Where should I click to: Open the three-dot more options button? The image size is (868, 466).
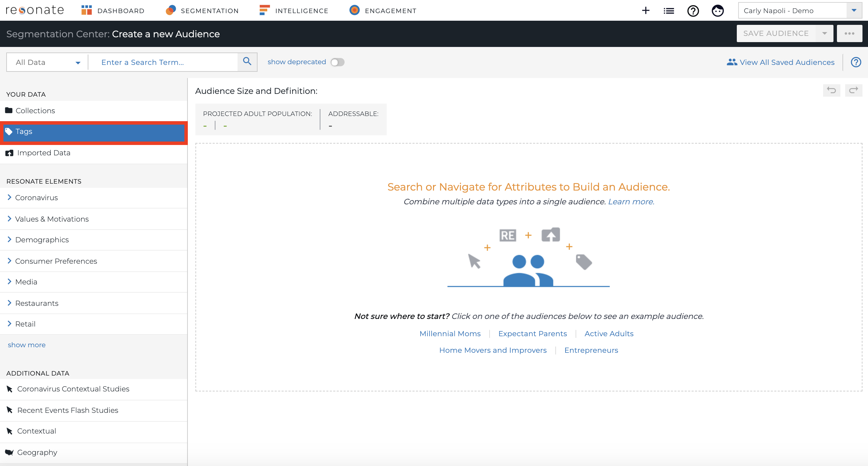849,33
